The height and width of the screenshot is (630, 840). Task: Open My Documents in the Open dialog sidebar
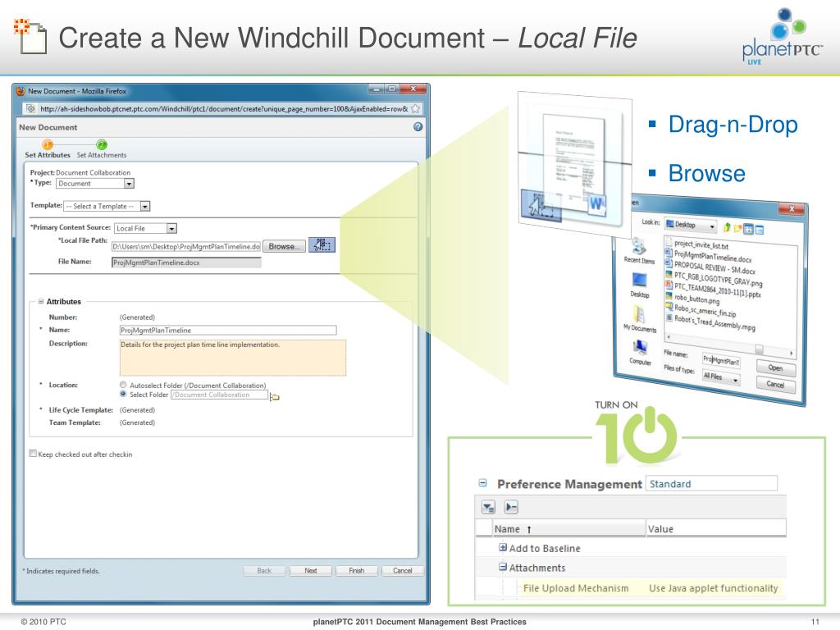click(x=640, y=319)
